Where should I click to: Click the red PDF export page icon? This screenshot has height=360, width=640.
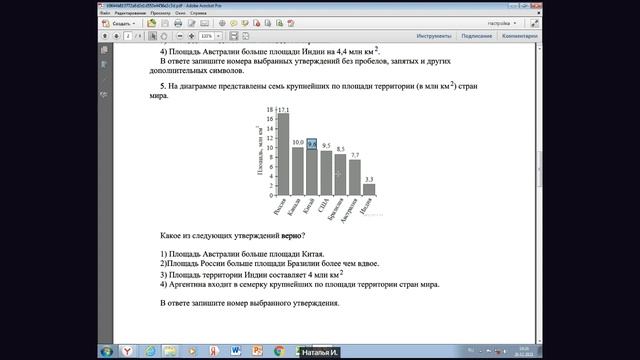(257, 23)
